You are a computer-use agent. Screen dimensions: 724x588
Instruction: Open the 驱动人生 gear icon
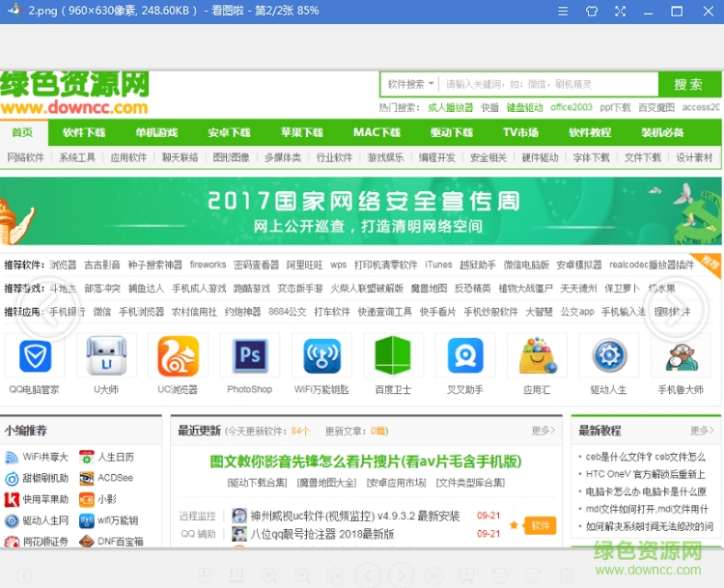coord(609,355)
